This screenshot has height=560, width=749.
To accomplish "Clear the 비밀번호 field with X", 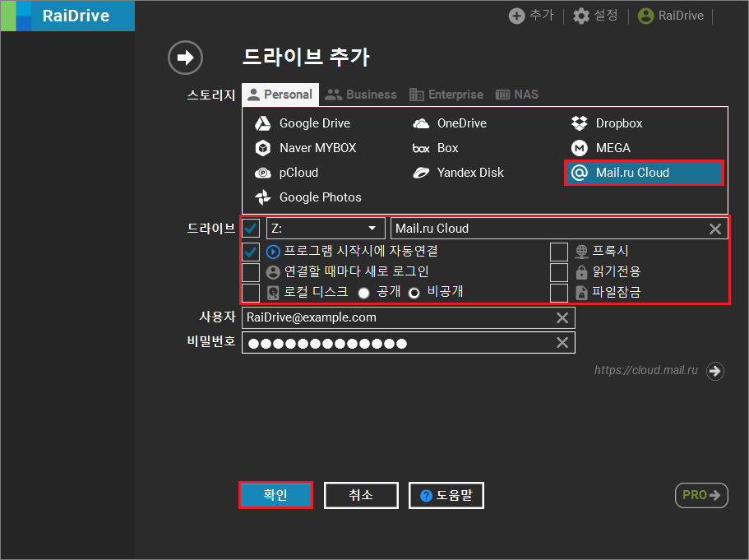I will [562, 342].
